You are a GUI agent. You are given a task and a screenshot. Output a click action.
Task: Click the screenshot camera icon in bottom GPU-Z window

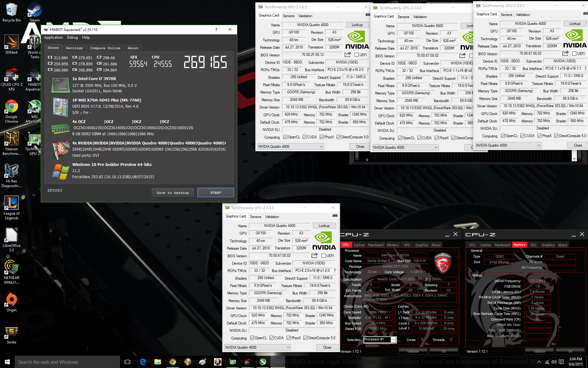335,216
